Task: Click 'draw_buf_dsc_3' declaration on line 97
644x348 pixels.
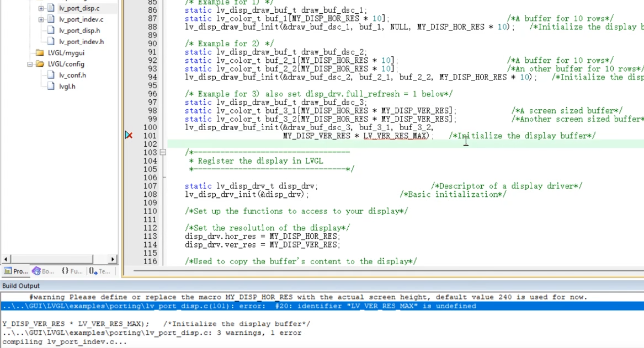Action: [276, 102]
